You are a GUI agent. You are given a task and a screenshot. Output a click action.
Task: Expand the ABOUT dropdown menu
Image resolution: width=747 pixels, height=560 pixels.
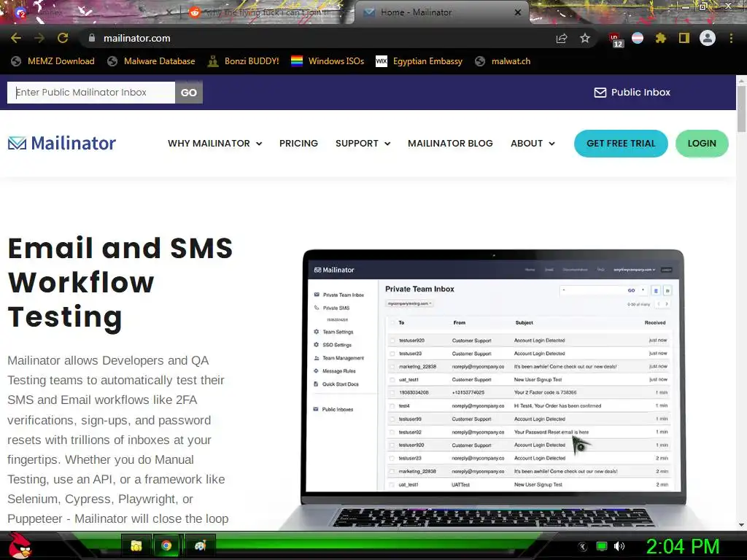pyautogui.click(x=533, y=144)
